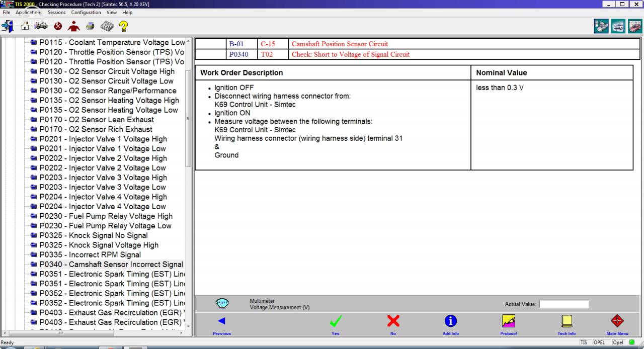Viewport: 644px width, 349px height.
Task: Click the multimeter icon
Action: [x=222, y=303]
